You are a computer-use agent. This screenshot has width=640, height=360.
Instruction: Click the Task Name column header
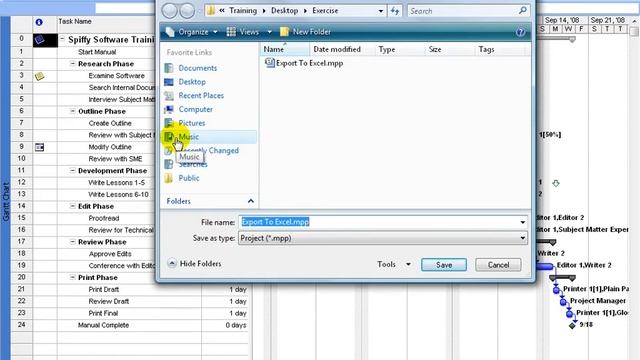[75, 22]
